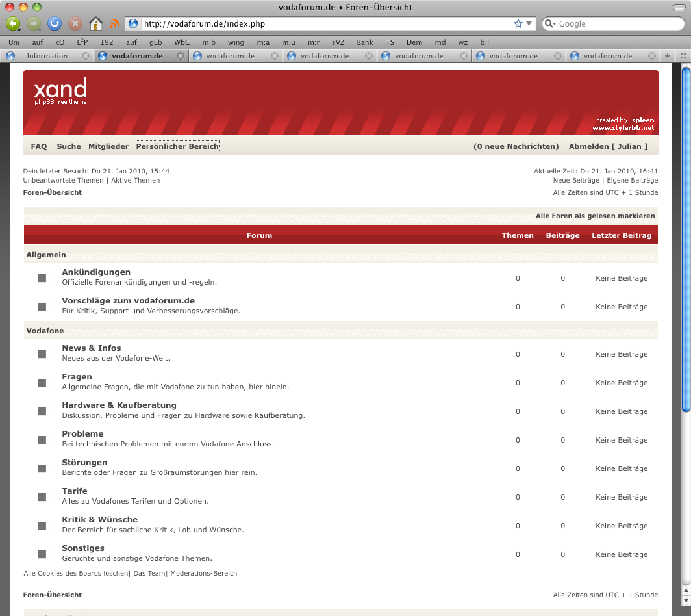Click the forum status icon beside Ankündigungen
Viewport: 691px width, 616px height.
pos(42,278)
